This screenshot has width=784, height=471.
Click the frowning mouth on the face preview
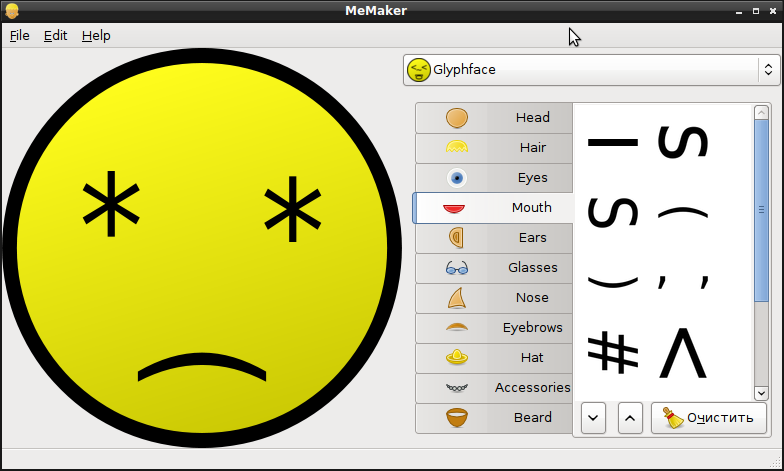(x=202, y=368)
